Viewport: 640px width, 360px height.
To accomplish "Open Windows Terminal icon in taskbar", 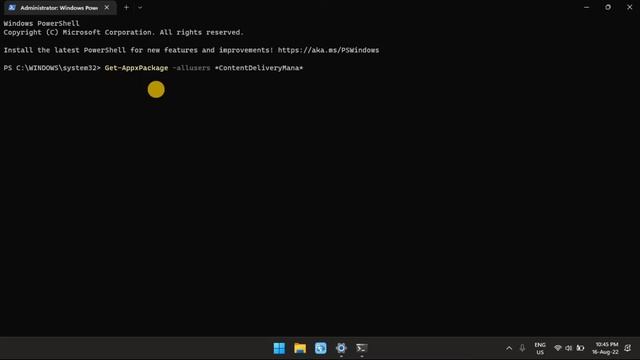I will point(362,348).
